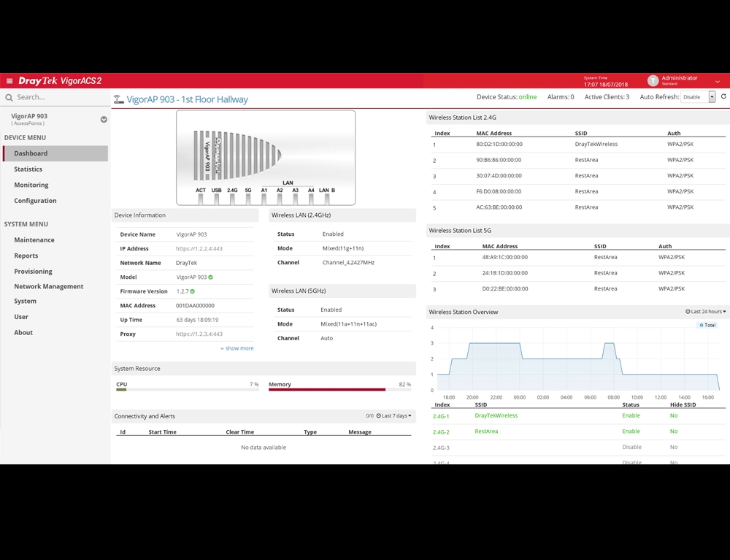This screenshot has width=730, height=560.
Task: Open Reports in the system menu
Action: [x=26, y=256]
